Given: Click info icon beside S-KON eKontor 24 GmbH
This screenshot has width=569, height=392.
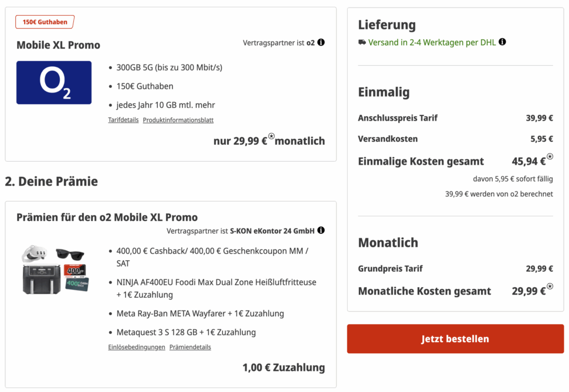Looking at the screenshot, I should click(x=321, y=231).
